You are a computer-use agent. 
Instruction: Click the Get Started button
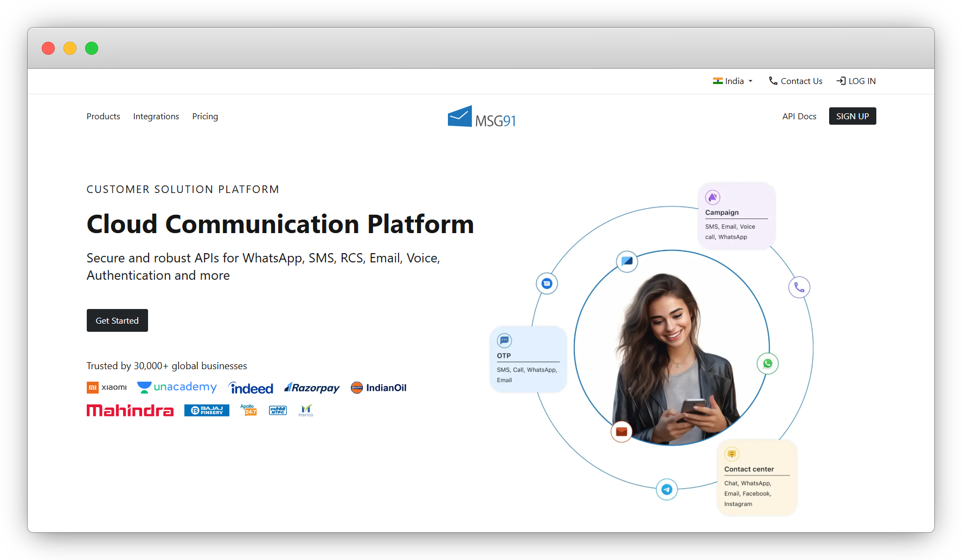click(x=117, y=320)
